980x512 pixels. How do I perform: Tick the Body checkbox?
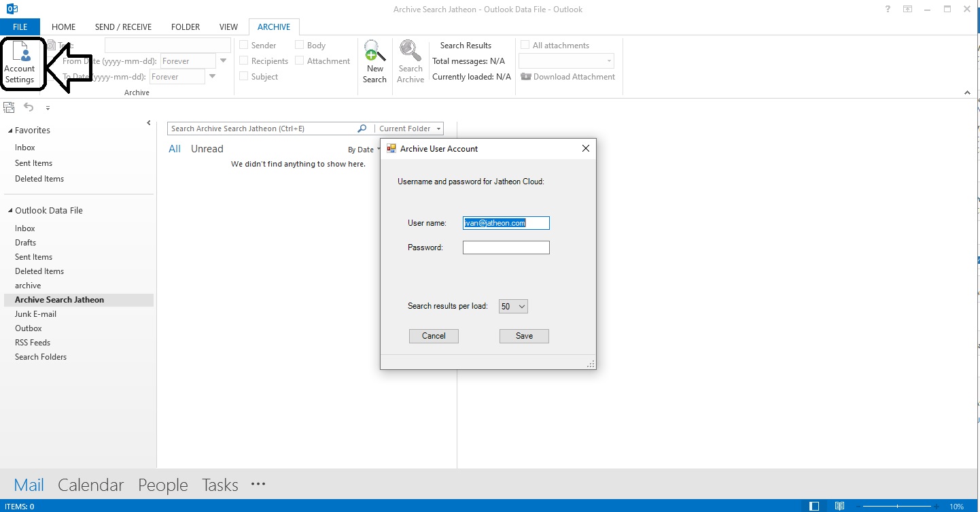(x=299, y=45)
